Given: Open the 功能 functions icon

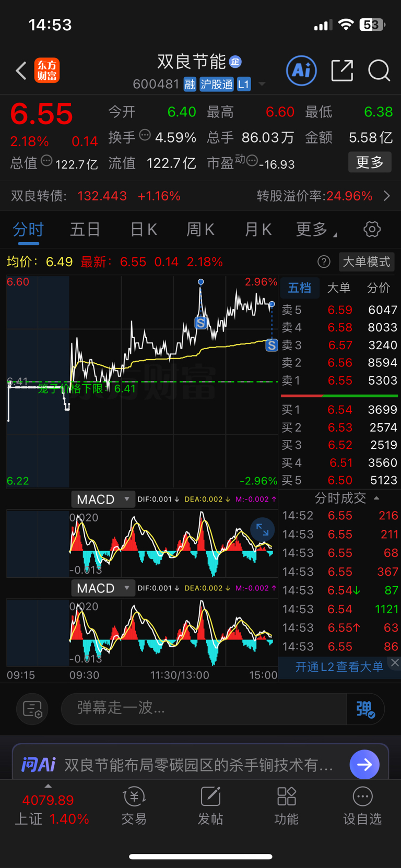Looking at the screenshot, I should (x=287, y=806).
